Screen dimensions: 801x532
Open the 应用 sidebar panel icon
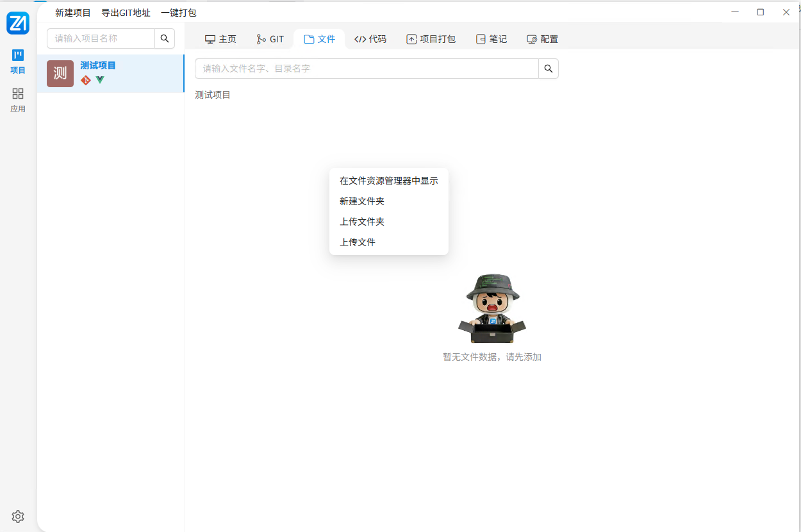tap(18, 96)
